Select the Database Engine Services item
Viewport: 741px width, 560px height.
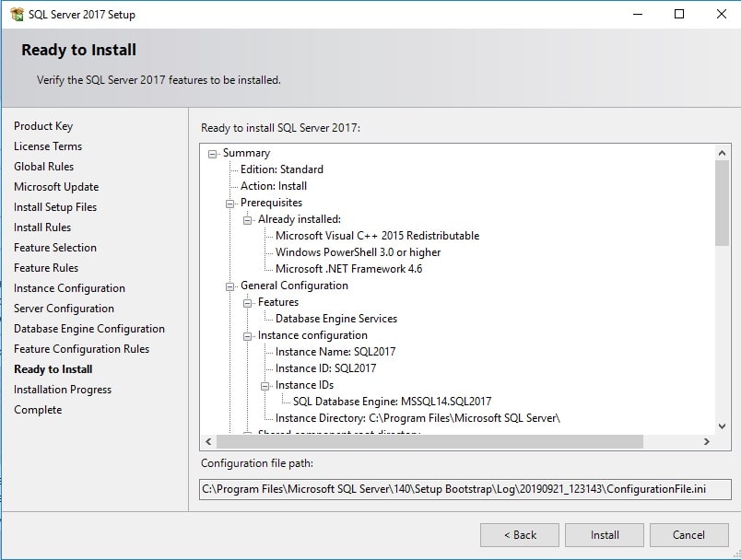pyautogui.click(x=336, y=319)
